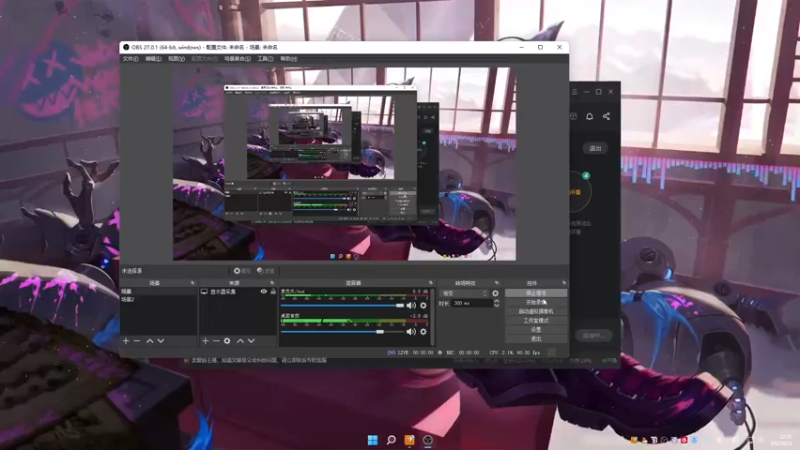The height and width of the screenshot is (450, 800).
Task: Click 启动虚拟摄像机 virtual camera button
Action: pyautogui.click(x=536, y=311)
